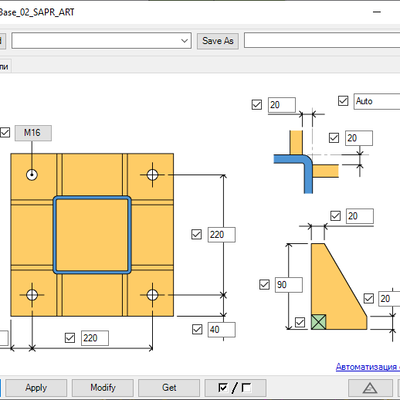
Task: Click the Save As name input field
Action: 322,41
